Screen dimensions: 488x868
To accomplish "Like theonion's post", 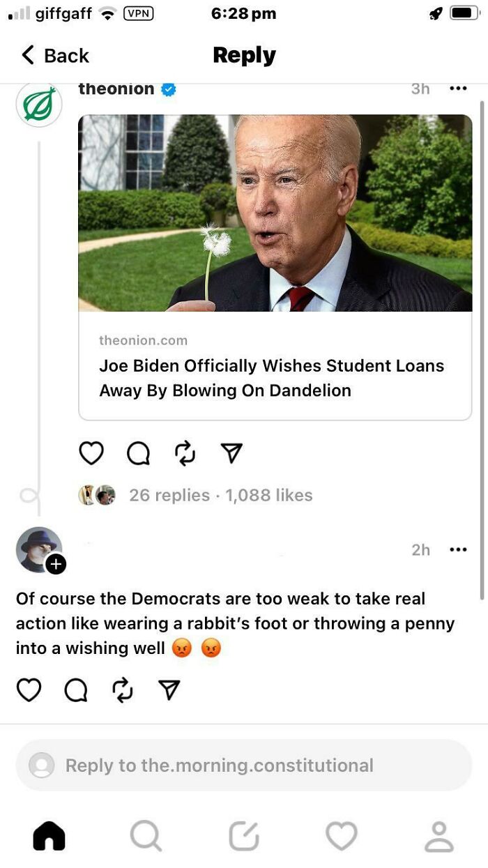I will [x=91, y=452].
